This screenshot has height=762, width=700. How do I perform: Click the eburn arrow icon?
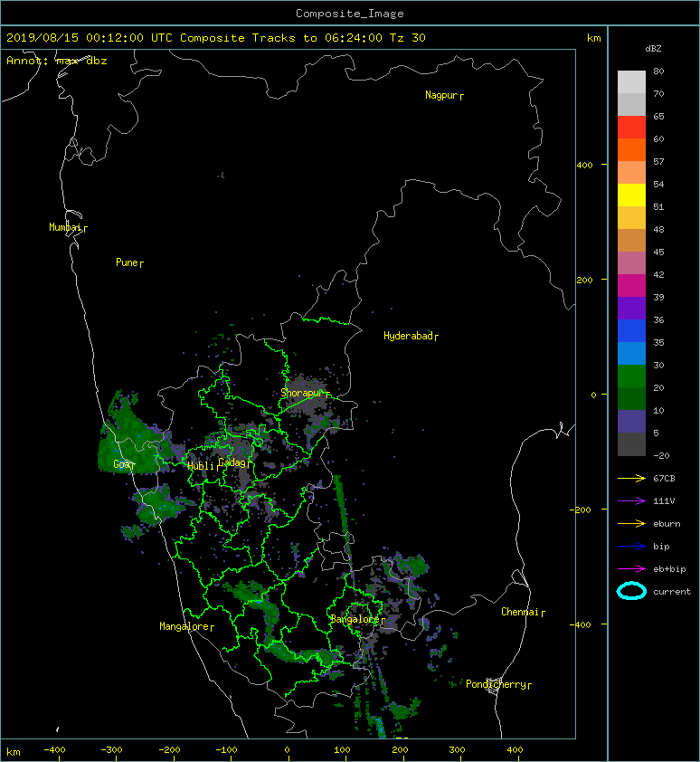(x=631, y=524)
